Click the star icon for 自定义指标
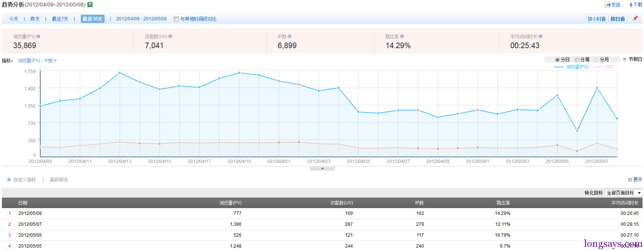644x251 pixels. (x=9, y=180)
